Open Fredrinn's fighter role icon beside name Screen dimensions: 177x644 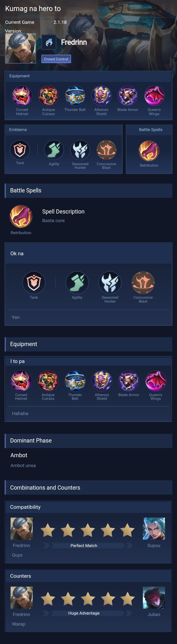point(49,42)
